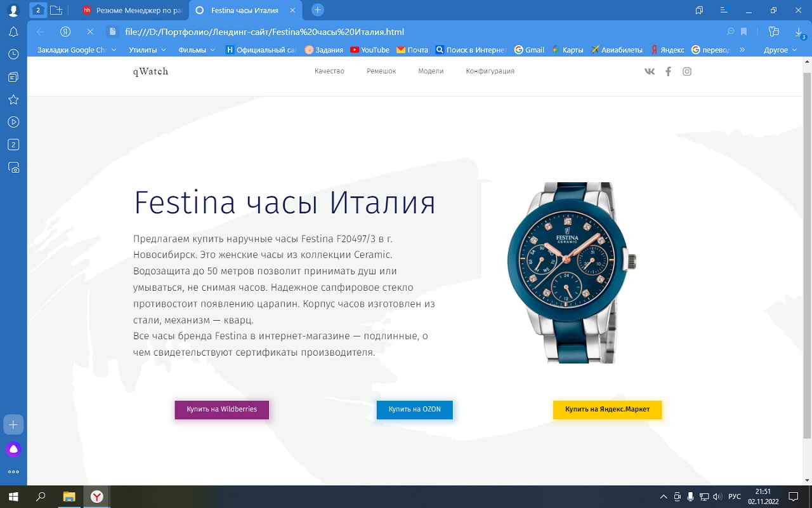812x508 pixels.
Task: Open the Ремешок navigation item
Action: click(x=381, y=71)
